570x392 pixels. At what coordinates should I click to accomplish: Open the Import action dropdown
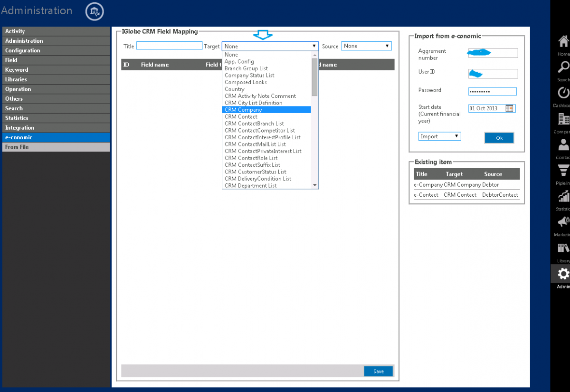pyautogui.click(x=440, y=136)
